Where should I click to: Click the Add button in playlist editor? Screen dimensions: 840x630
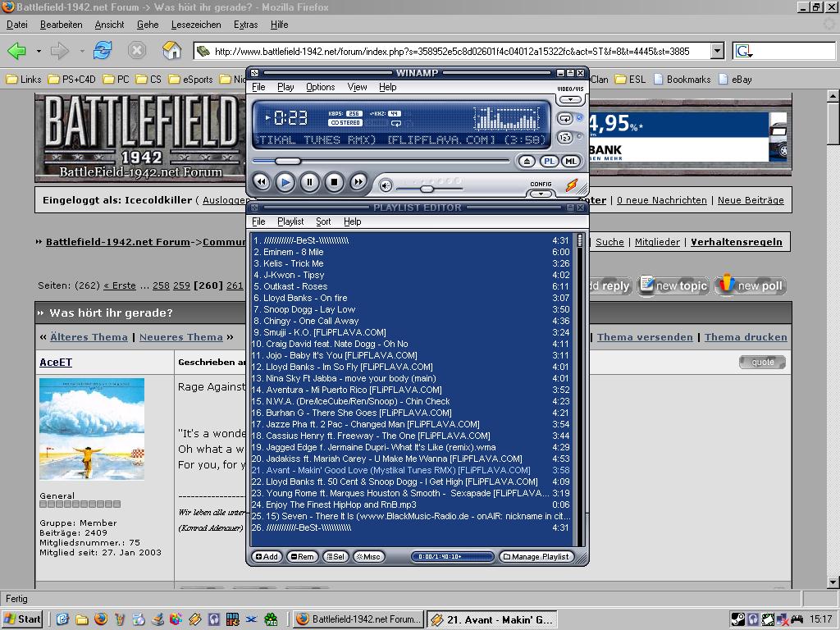coord(267,557)
